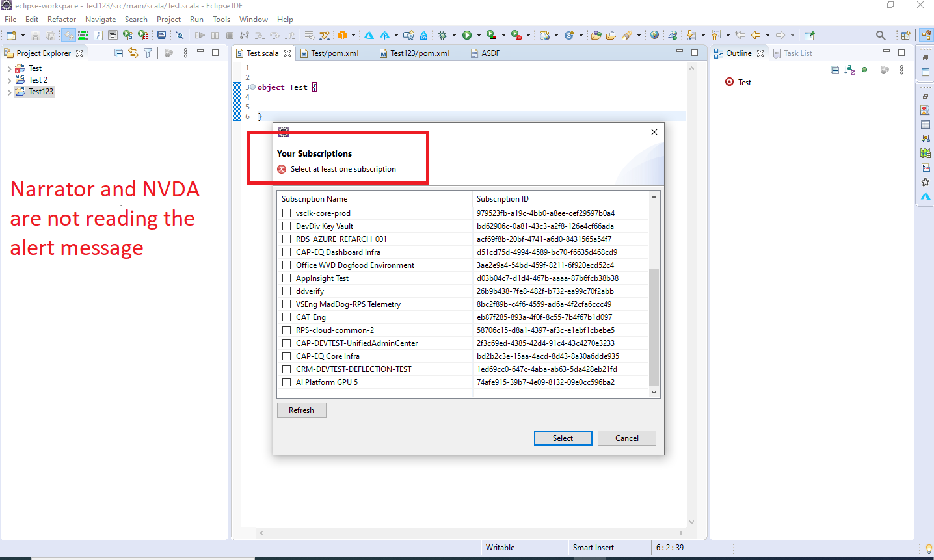Click the blue Azure logo toolbar icon
Image resolution: width=934 pixels, height=560 pixels.
pos(368,35)
